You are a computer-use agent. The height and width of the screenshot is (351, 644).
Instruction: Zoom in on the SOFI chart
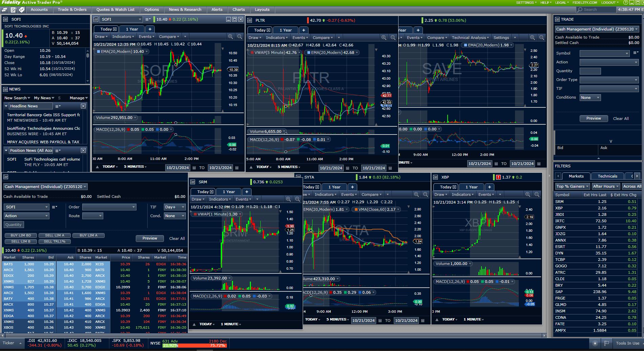[x=231, y=37]
